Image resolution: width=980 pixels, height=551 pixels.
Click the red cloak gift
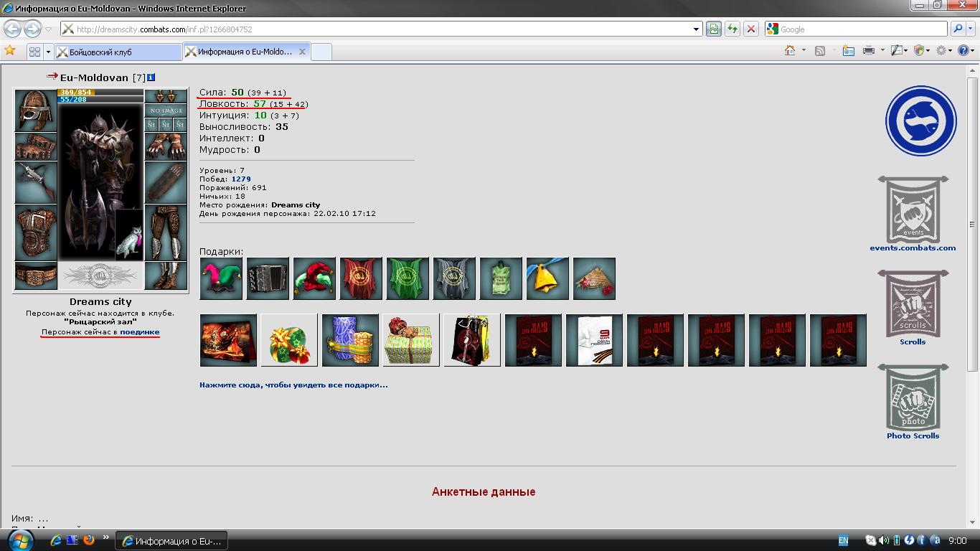(x=361, y=278)
